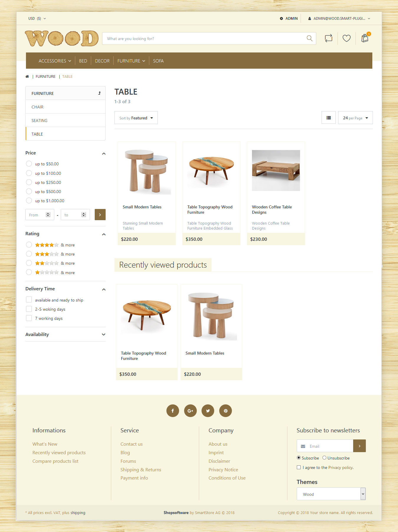Screen dimensions: 398x532
Task: Open the Shipping & Returns link
Action: click(x=141, y=470)
